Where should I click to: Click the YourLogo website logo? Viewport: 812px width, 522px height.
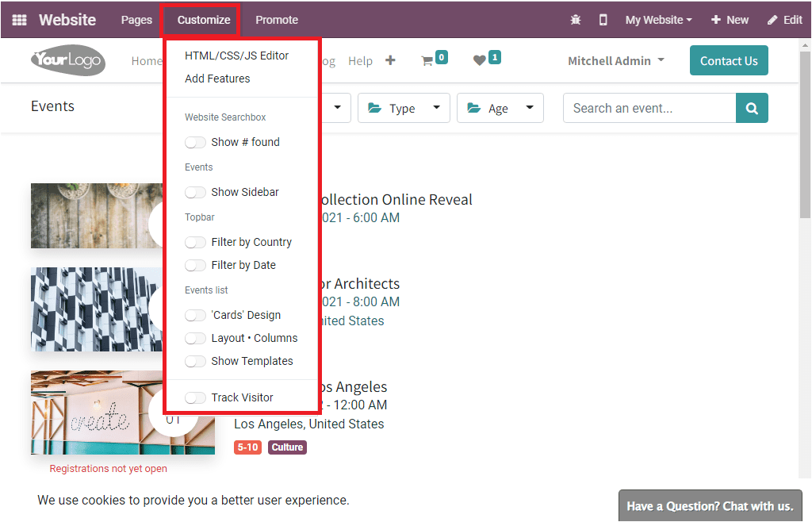click(x=67, y=60)
